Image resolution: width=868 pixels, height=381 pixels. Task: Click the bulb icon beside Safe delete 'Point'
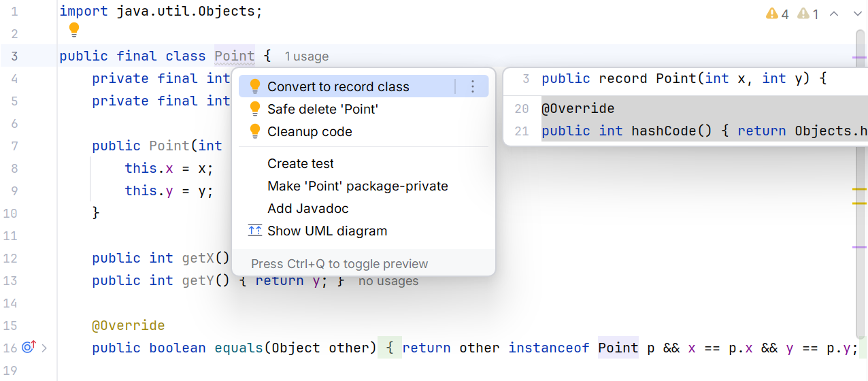pos(255,109)
